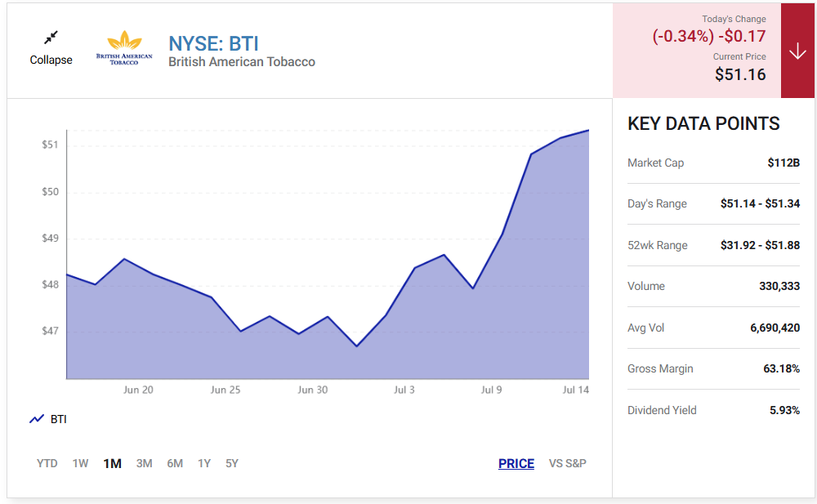The height and width of the screenshot is (504, 817).
Task: Click the Day's Range value $51.14 - $51.34
Action: [760, 203]
